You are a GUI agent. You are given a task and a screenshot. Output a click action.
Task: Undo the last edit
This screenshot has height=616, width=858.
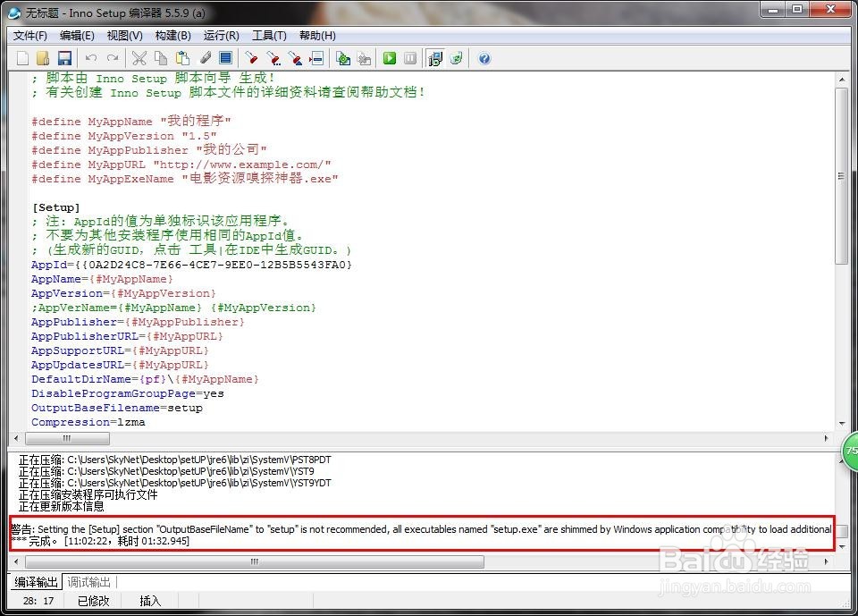[x=91, y=58]
